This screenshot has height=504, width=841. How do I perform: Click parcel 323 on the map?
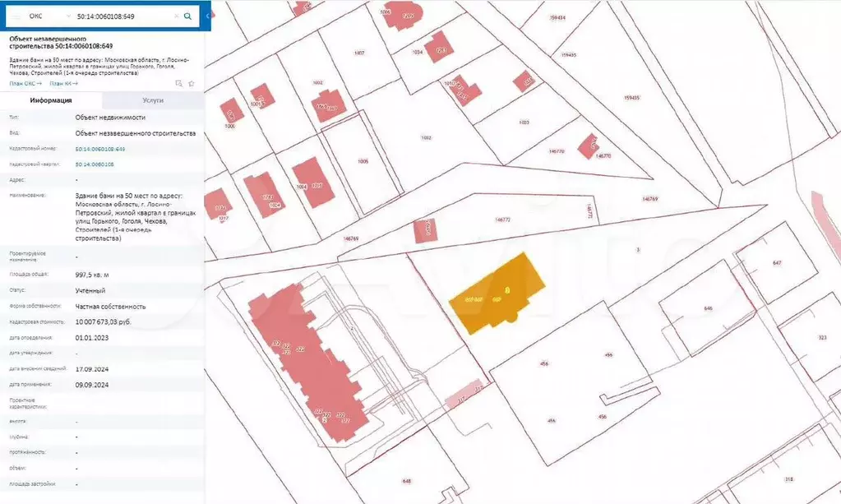[x=822, y=338]
